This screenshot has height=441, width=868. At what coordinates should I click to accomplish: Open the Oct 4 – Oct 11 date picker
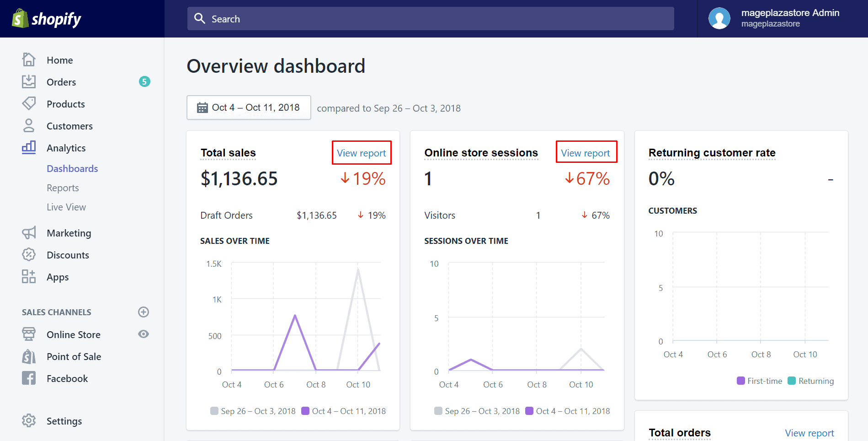249,108
